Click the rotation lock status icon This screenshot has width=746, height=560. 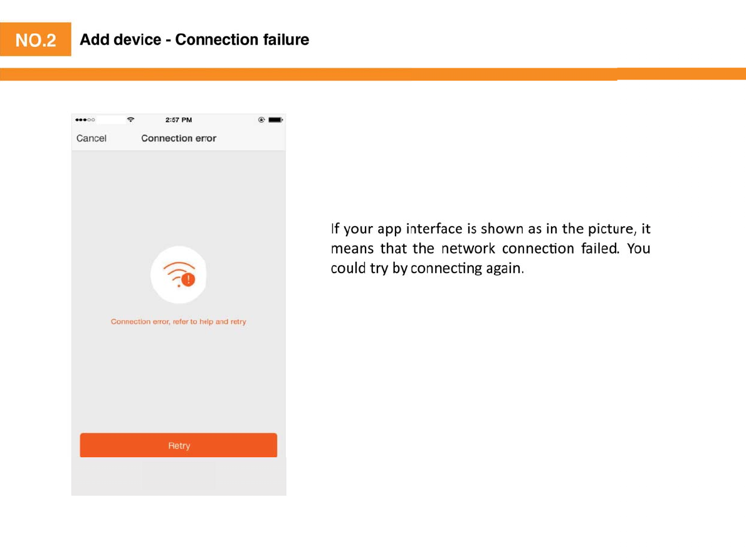coord(261,120)
